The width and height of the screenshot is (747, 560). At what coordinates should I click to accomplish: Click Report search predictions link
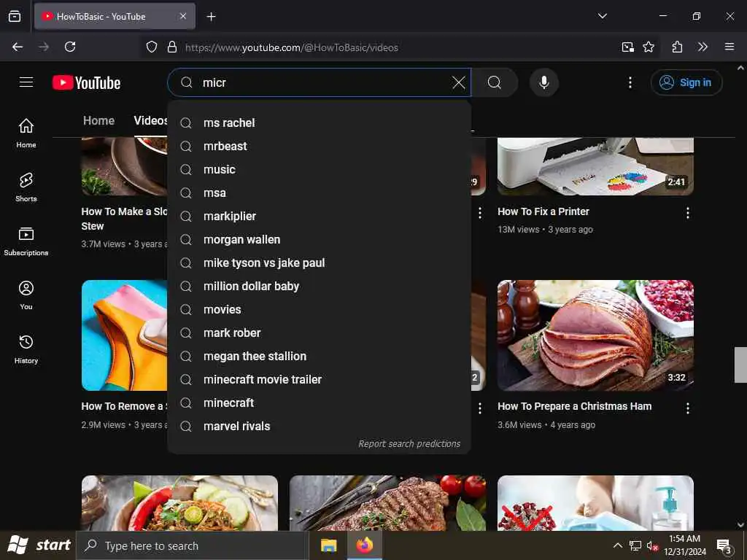coord(409,444)
